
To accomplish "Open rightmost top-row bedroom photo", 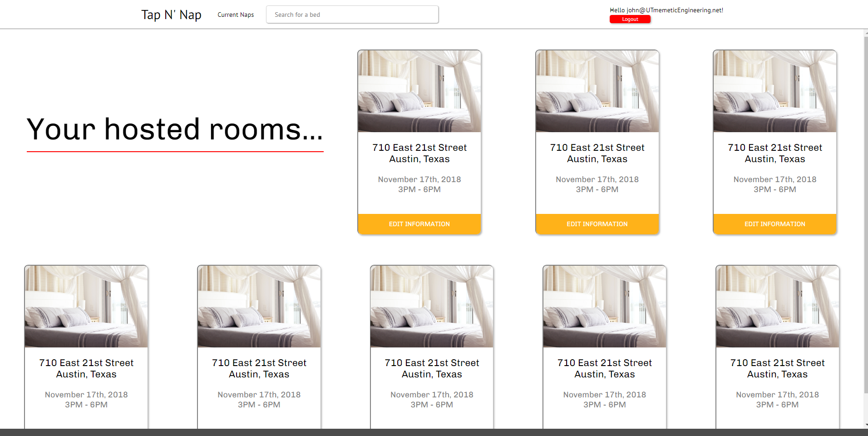I will [x=774, y=91].
